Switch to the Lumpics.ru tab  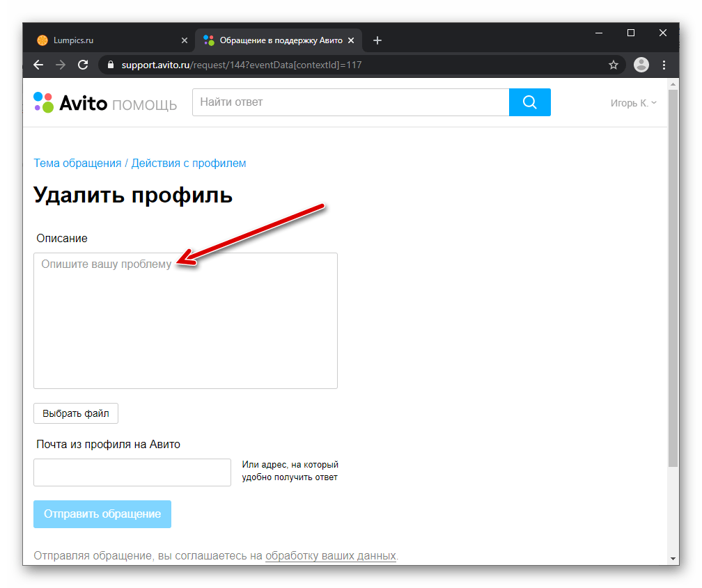[104, 40]
